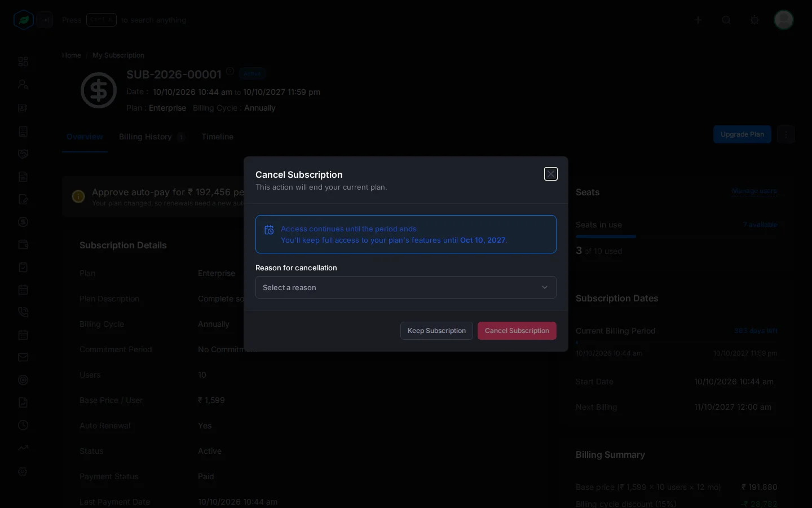The image size is (812, 508).
Task: Click the '₹ 191,880' billing summary amount
Action: pyautogui.click(x=760, y=487)
